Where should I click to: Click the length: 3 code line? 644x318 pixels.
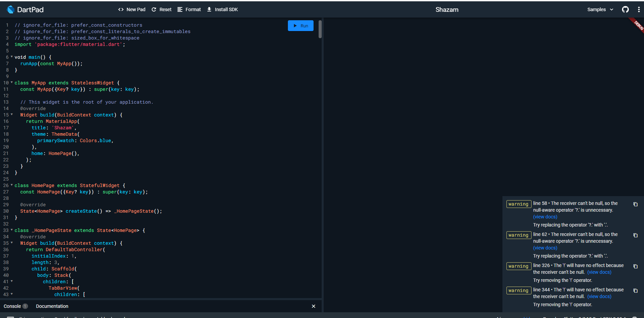pyautogui.click(x=46, y=262)
